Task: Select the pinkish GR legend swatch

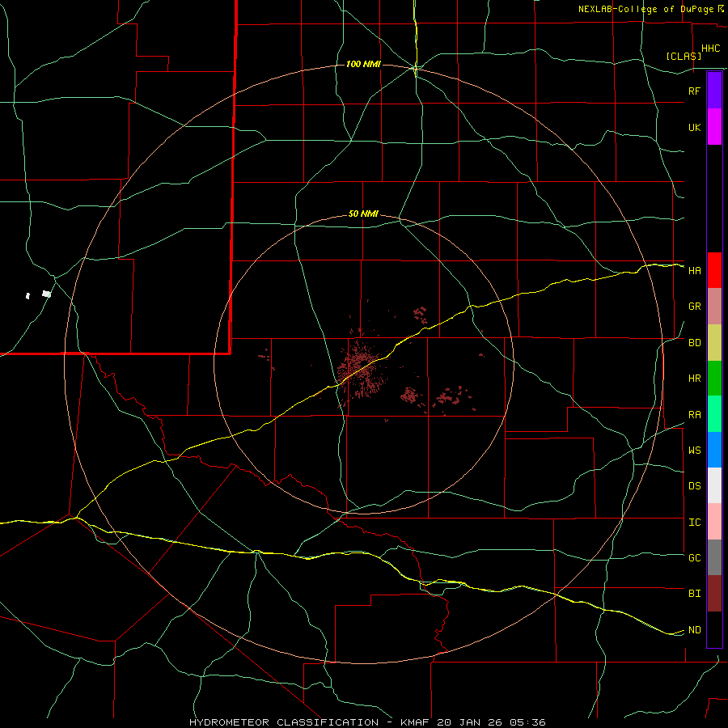Action: [714, 307]
